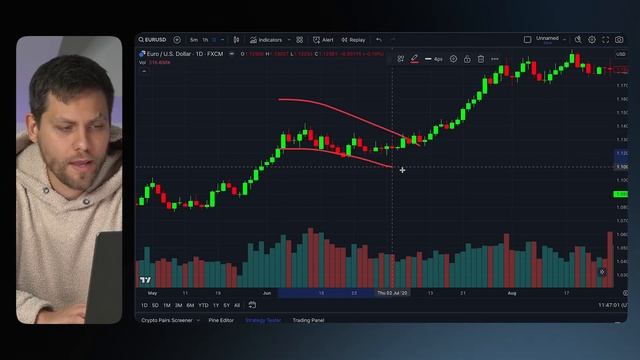
Task: Lock the selected drawing
Action: 467,59
